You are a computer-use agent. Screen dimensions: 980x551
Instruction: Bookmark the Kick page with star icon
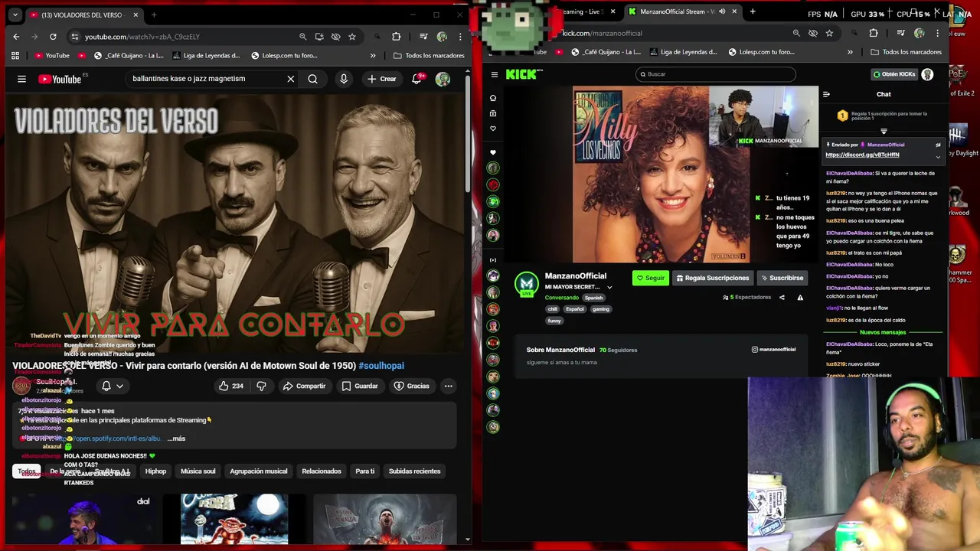[829, 34]
